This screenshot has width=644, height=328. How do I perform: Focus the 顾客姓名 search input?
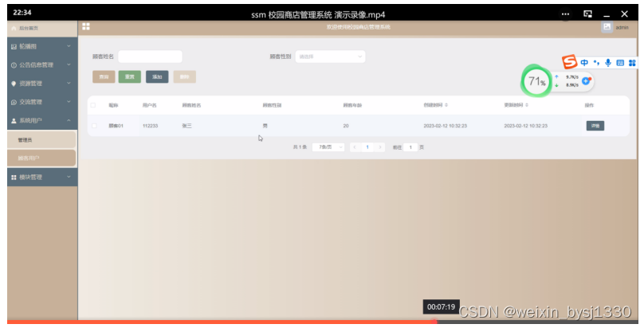pyautogui.click(x=150, y=57)
